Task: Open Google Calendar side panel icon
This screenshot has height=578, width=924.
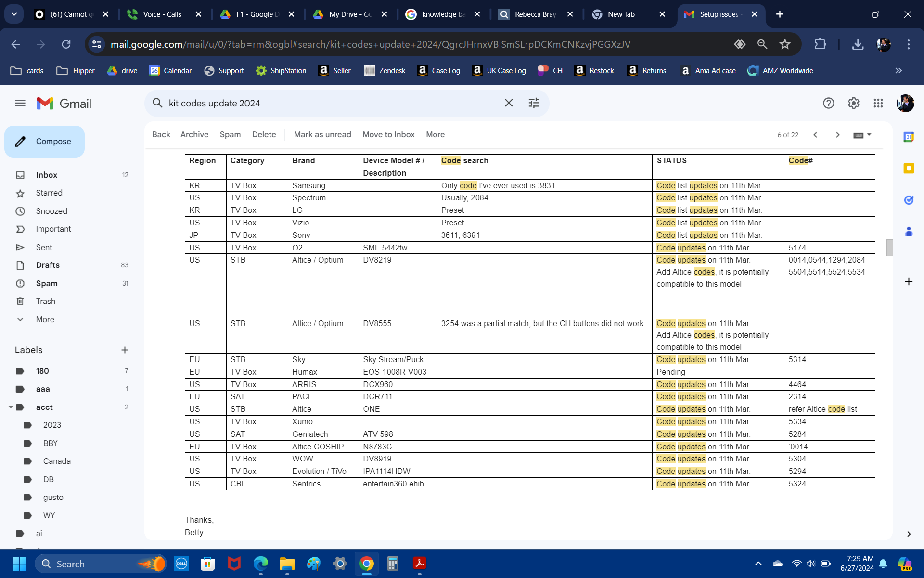Action: pyautogui.click(x=909, y=137)
